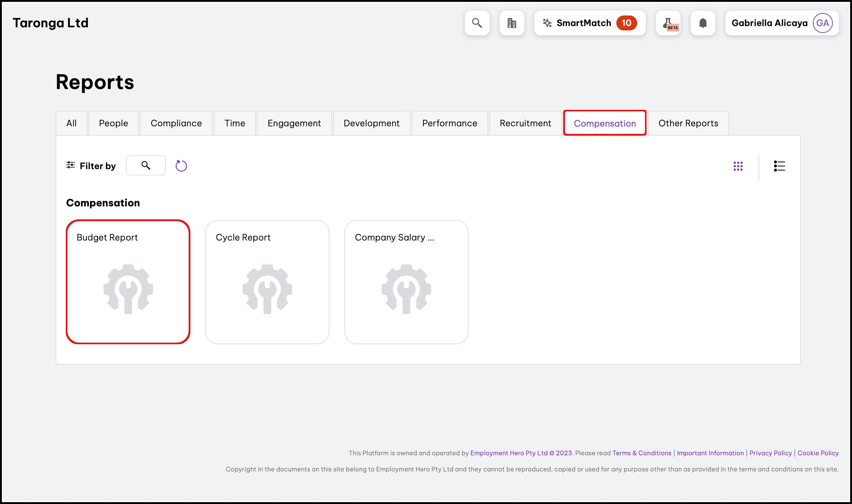Screen dimensions: 852x504
Task: Switch to list view layout
Action: [779, 166]
